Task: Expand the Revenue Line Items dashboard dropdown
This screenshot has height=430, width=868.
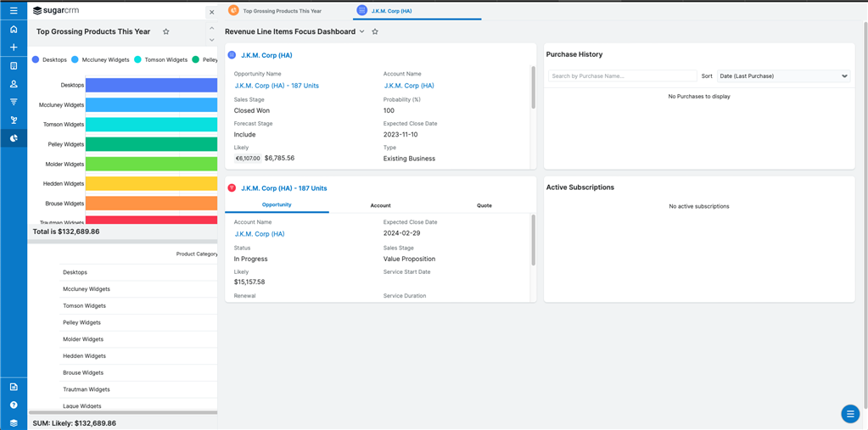Action: pyautogui.click(x=362, y=32)
